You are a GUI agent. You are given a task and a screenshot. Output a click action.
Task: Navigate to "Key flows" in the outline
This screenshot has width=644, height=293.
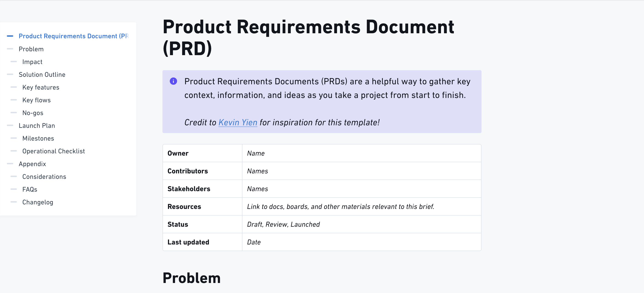pos(36,100)
